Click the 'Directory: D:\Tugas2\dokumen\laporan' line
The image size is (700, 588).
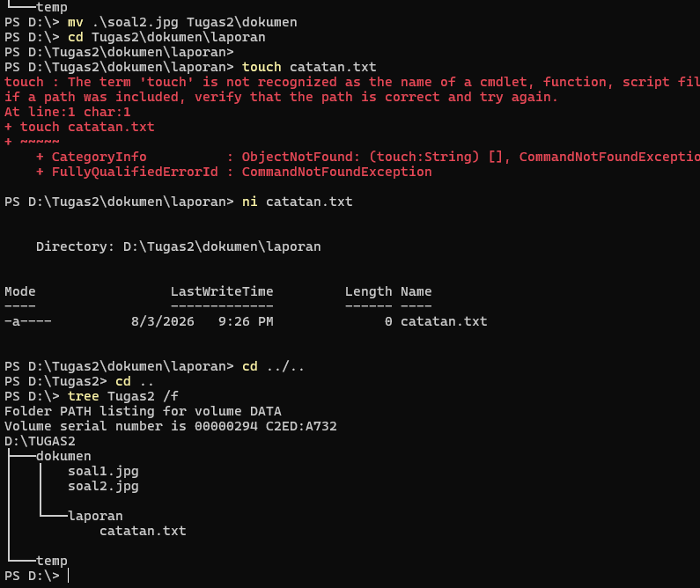click(179, 246)
